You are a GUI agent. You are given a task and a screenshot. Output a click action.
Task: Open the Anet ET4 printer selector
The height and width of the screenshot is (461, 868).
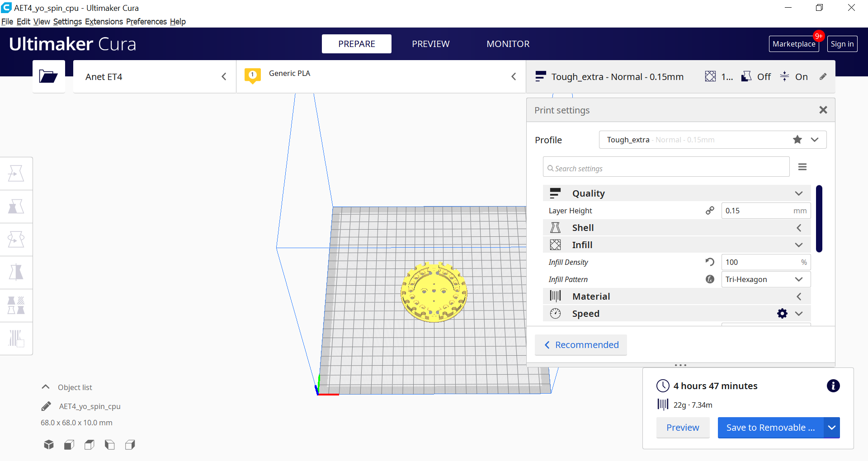click(x=155, y=77)
